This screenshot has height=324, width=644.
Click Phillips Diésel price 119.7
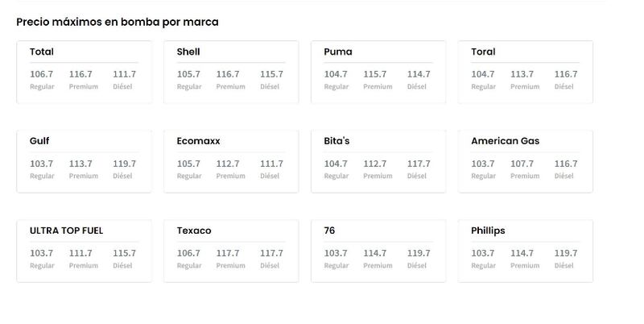[566, 253]
